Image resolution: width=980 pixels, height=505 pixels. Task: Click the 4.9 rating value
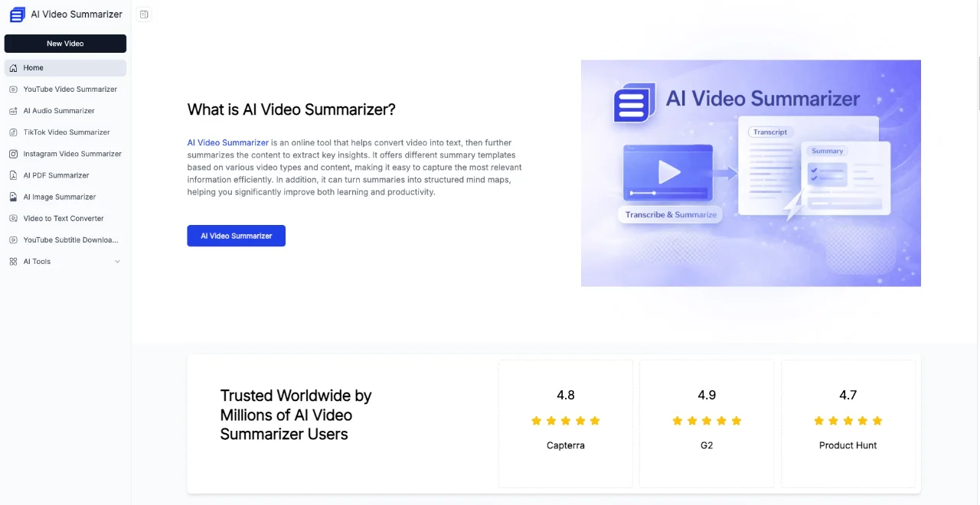pyautogui.click(x=707, y=396)
